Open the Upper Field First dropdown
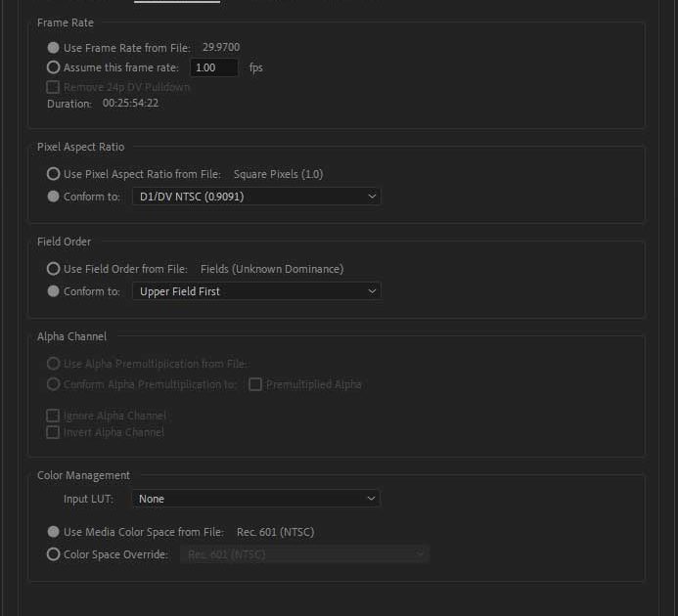 pos(255,291)
